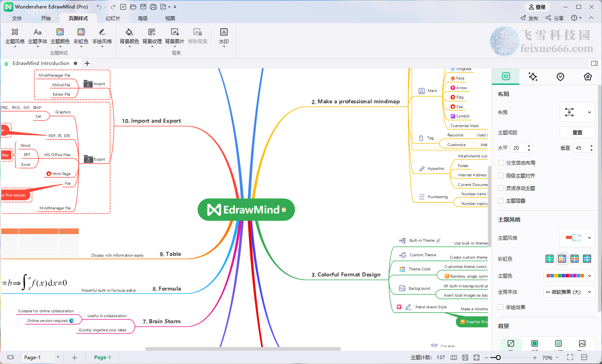Toggle right side panel visibility icon

point(594,63)
